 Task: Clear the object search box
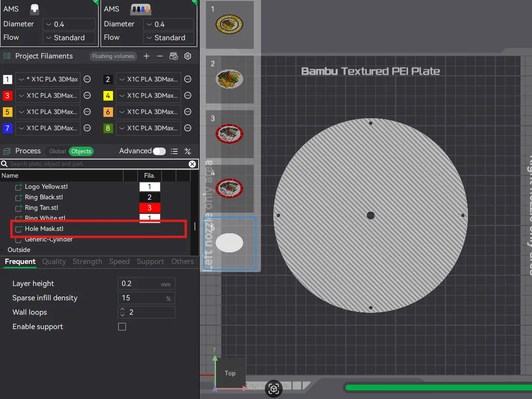click(192, 164)
